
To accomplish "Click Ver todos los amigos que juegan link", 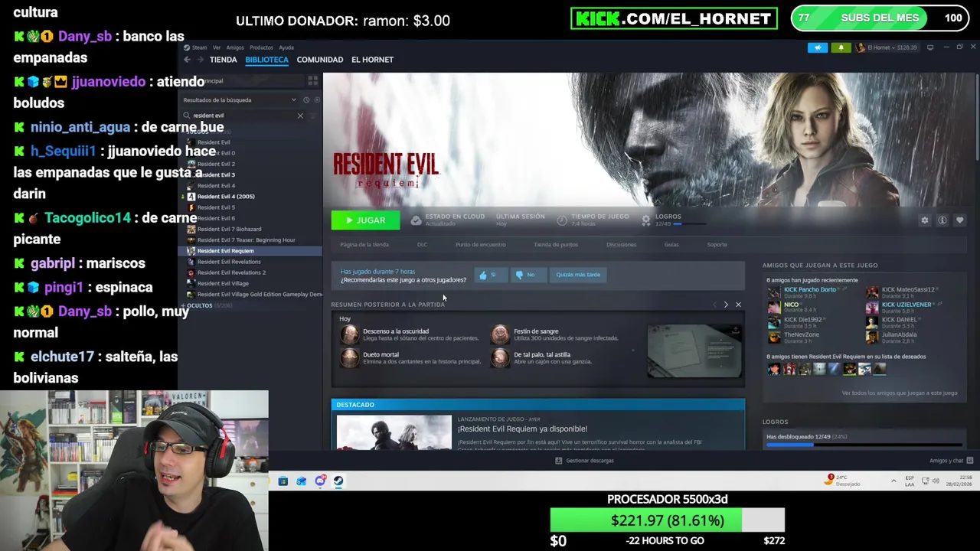I will [900, 393].
